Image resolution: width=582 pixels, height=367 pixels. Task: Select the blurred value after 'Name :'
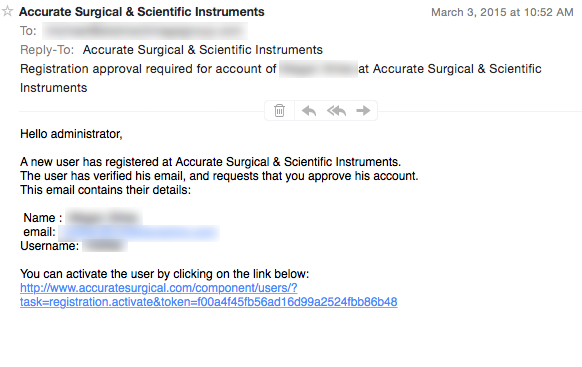(x=104, y=217)
